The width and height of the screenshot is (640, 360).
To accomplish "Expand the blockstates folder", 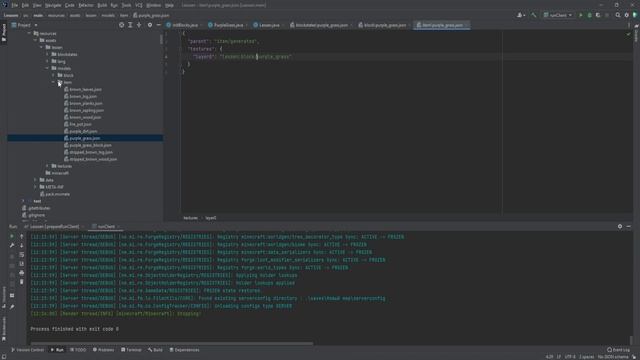I will coord(47,54).
